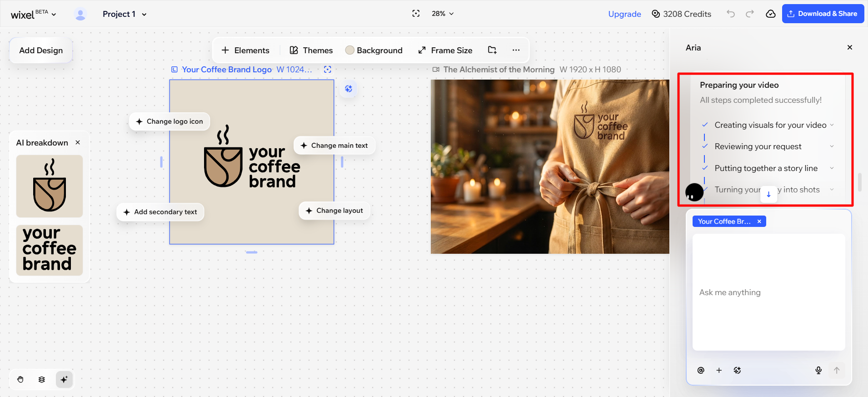Select the hand pan tool
This screenshot has height=397, width=868.
click(20, 379)
